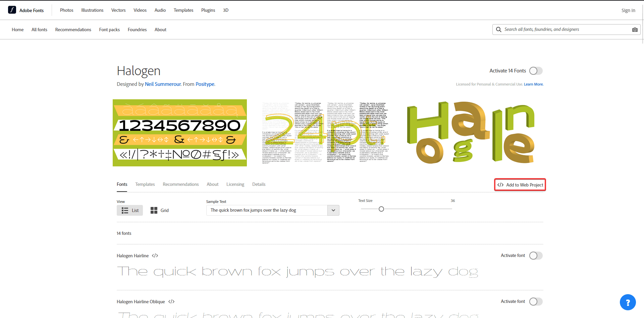Click the web project icon beside Halogen Hairline Oblique
This screenshot has width=644, height=318.
(171, 301)
